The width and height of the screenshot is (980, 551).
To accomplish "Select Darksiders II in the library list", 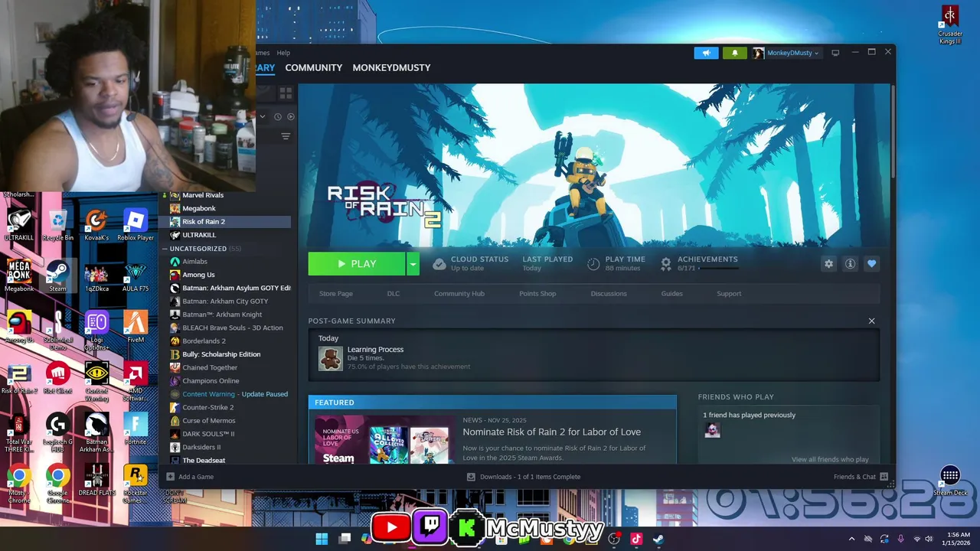I will (x=201, y=447).
